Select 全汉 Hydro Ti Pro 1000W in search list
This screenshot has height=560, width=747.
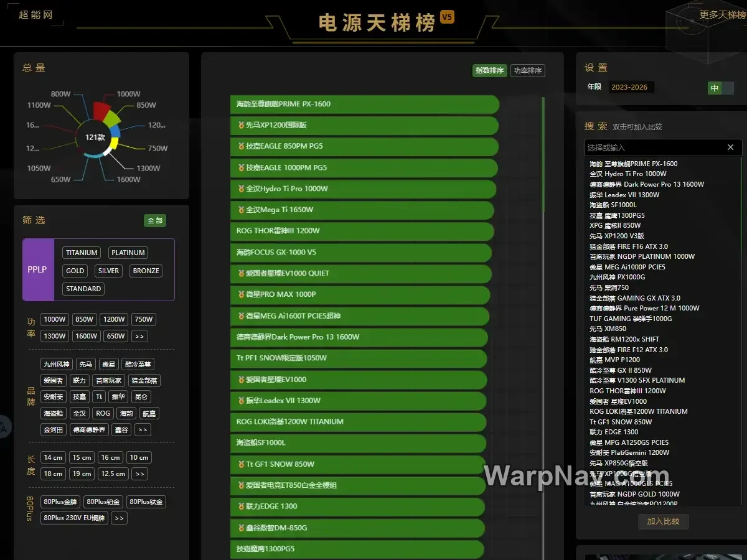tap(628, 174)
